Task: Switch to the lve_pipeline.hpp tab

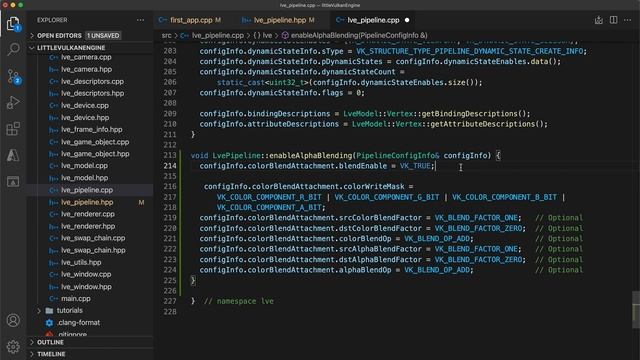Action: click(279, 20)
